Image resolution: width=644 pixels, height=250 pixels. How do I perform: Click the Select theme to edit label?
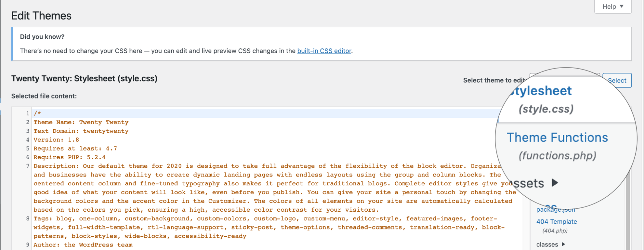pos(494,80)
